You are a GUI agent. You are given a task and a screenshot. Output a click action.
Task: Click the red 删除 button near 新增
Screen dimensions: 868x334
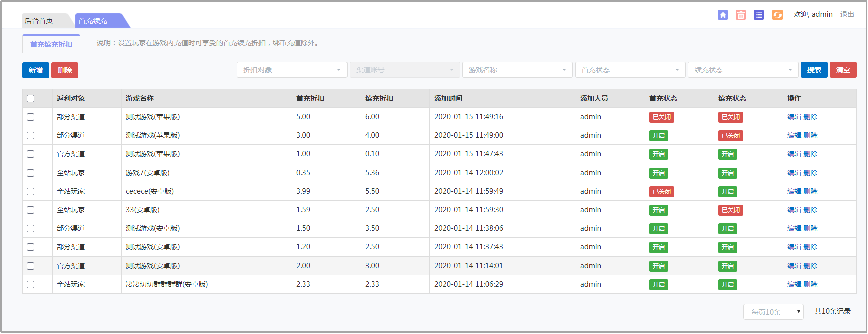click(65, 70)
